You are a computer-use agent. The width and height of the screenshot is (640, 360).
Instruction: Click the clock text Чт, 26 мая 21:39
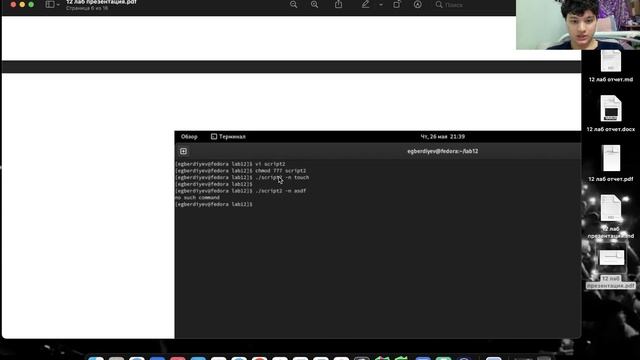pyautogui.click(x=442, y=137)
